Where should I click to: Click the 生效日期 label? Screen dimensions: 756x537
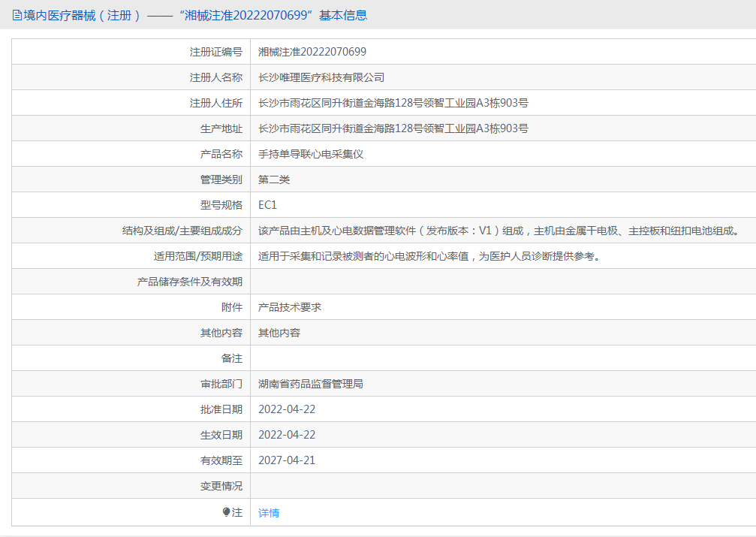click(221, 435)
